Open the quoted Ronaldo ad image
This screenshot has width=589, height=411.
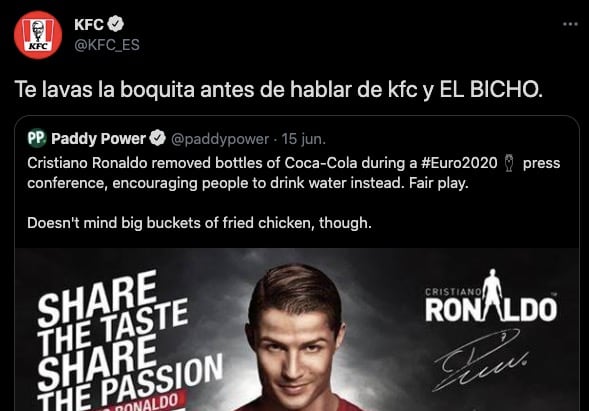297,329
